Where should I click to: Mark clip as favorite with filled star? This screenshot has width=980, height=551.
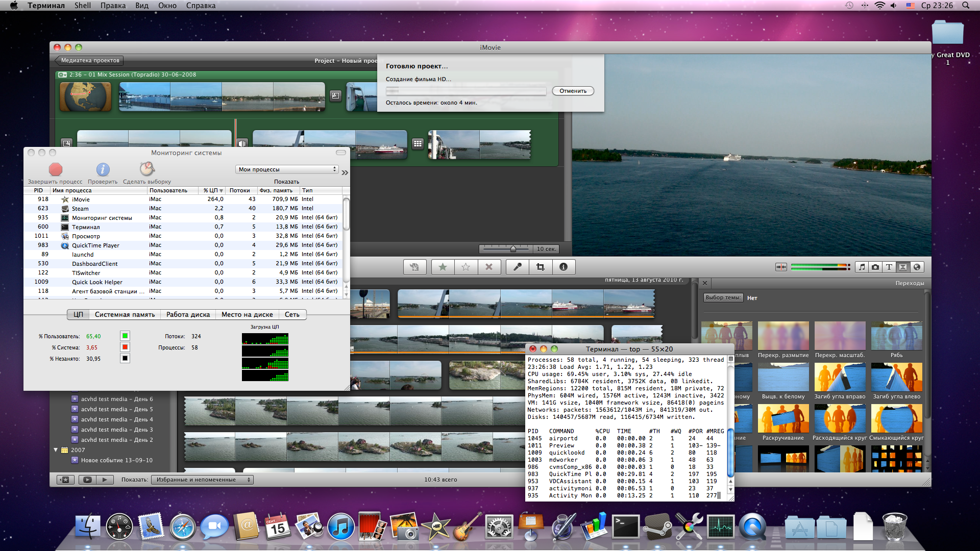(443, 267)
